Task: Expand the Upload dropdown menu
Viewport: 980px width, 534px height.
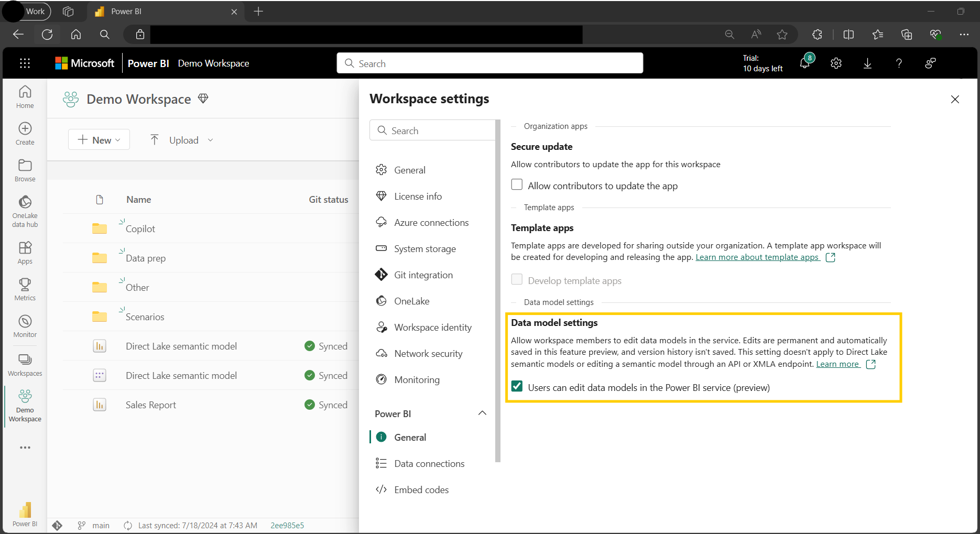Action: tap(210, 140)
